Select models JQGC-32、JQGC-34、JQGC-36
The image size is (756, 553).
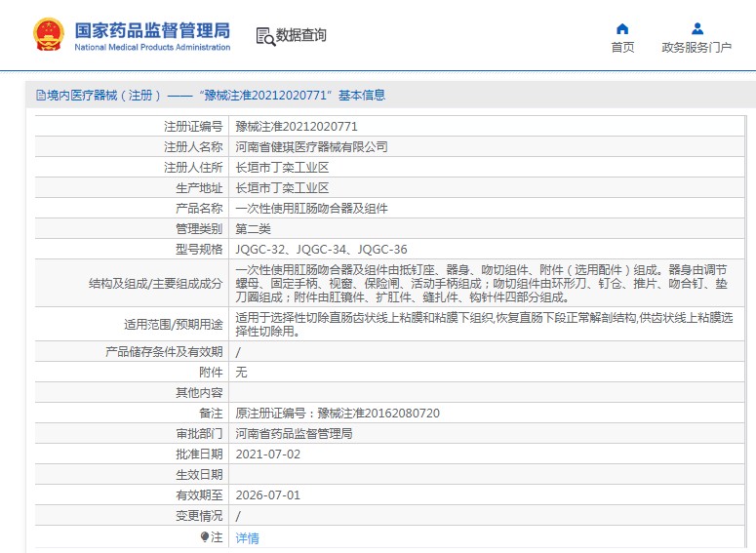(x=321, y=250)
